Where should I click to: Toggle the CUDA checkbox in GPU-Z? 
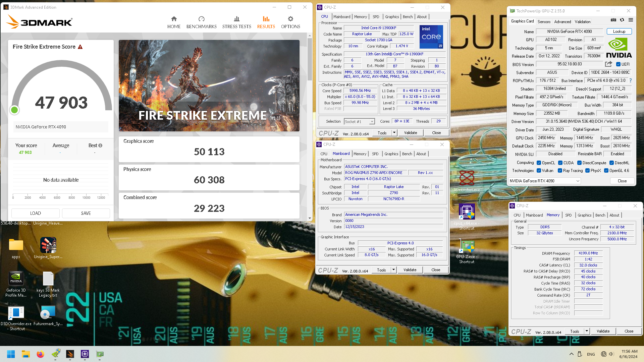[x=560, y=163]
